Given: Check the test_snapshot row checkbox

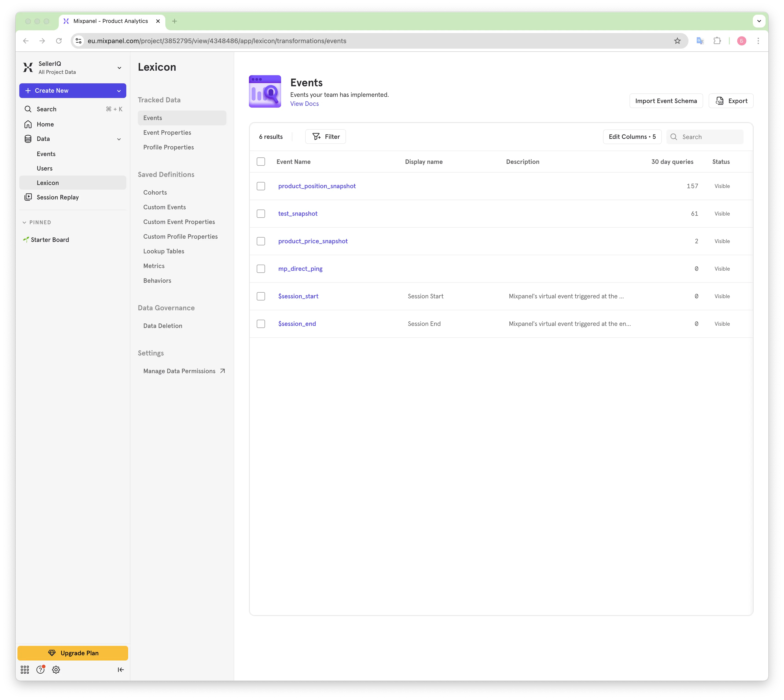Looking at the screenshot, I should click(261, 214).
